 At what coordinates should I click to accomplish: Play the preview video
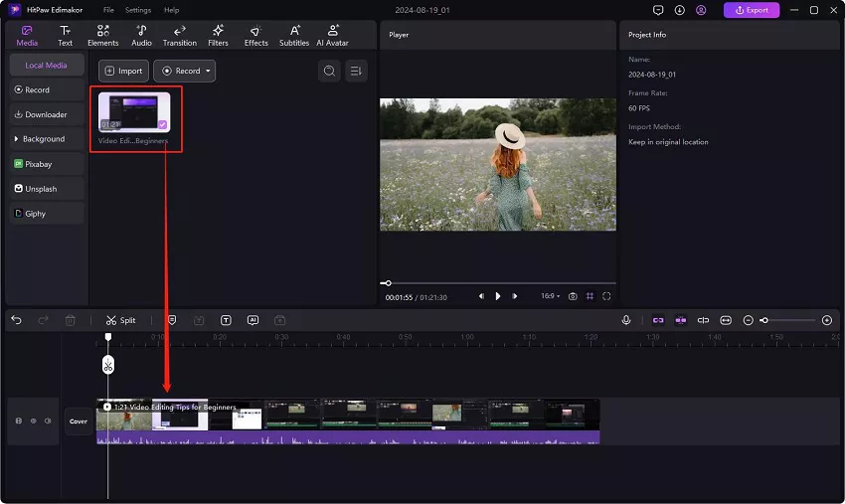497,296
